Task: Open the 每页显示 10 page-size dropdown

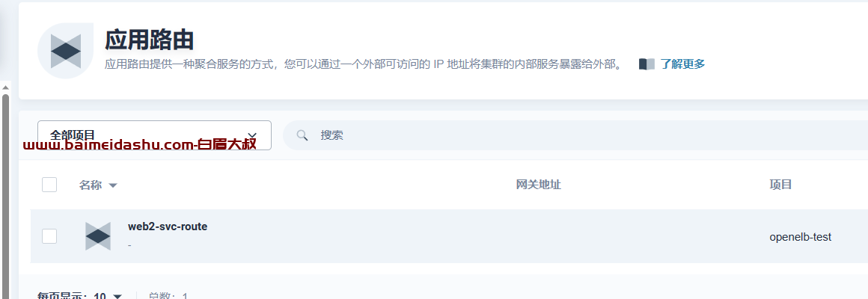Action: (80, 296)
